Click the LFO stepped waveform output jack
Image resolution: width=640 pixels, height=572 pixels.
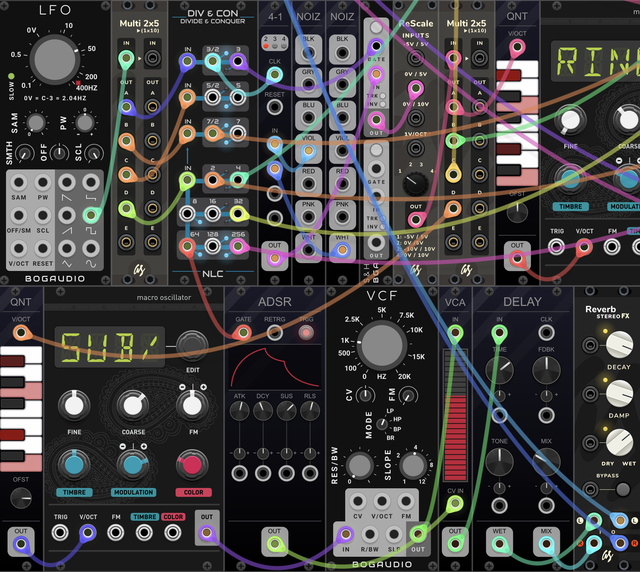click(x=91, y=183)
